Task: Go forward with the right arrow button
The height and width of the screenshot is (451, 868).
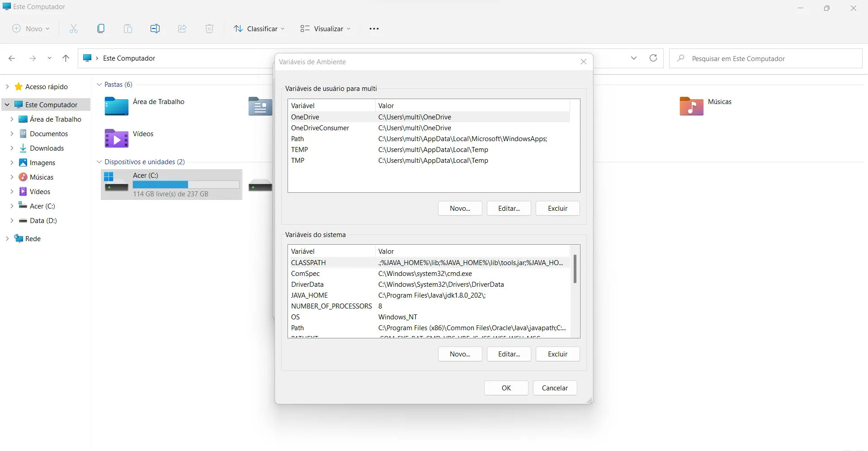Action: (x=33, y=58)
